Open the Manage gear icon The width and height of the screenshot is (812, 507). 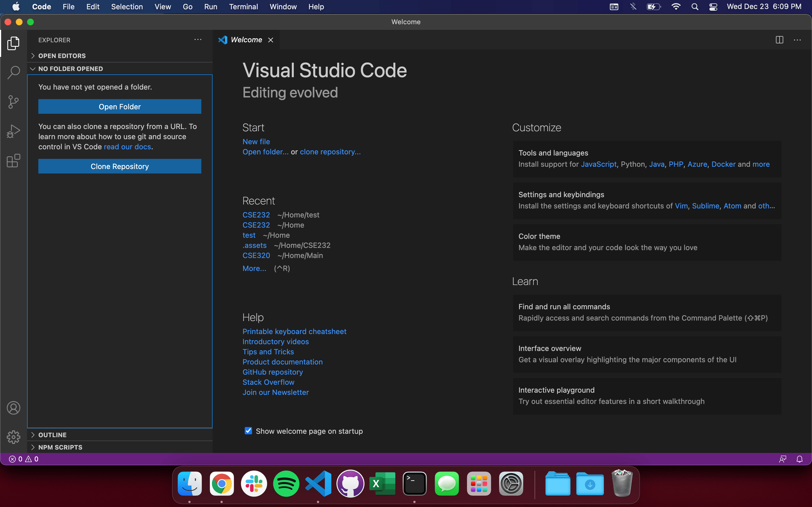14,437
